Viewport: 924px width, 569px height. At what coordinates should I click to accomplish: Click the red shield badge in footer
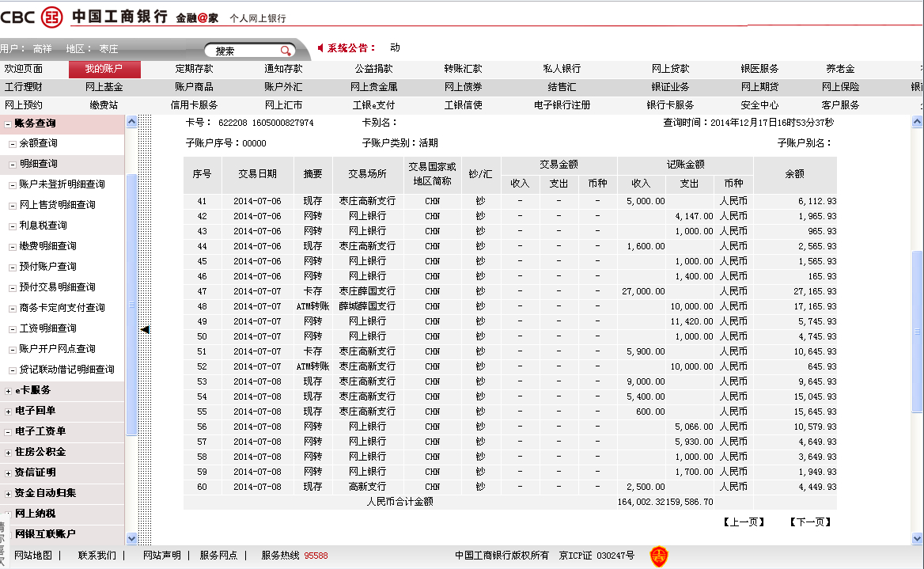[x=658, y=556]
